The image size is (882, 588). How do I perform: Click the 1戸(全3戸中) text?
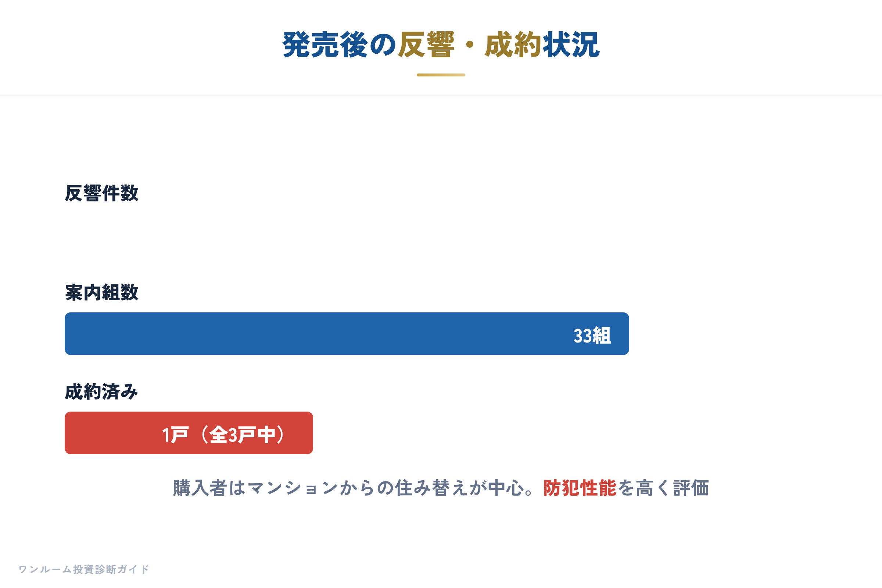[x=224, y=435]
